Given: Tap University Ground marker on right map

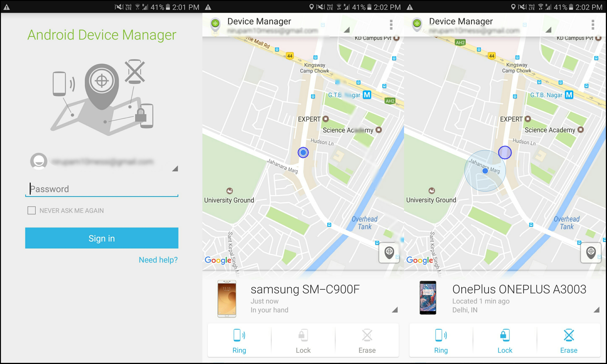Looking at the screenshot, I should pyautogui.click(x=432, y=191).
